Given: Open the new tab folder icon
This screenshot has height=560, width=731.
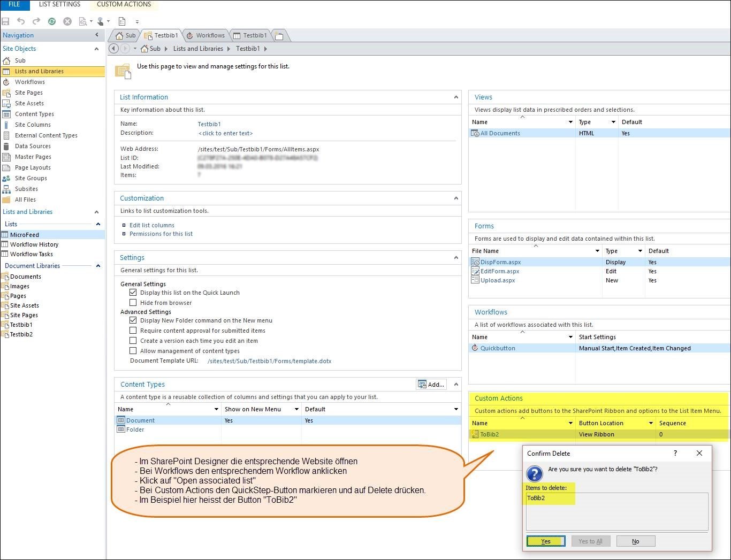Looking at the screenshot, I should tap(279, 36).
